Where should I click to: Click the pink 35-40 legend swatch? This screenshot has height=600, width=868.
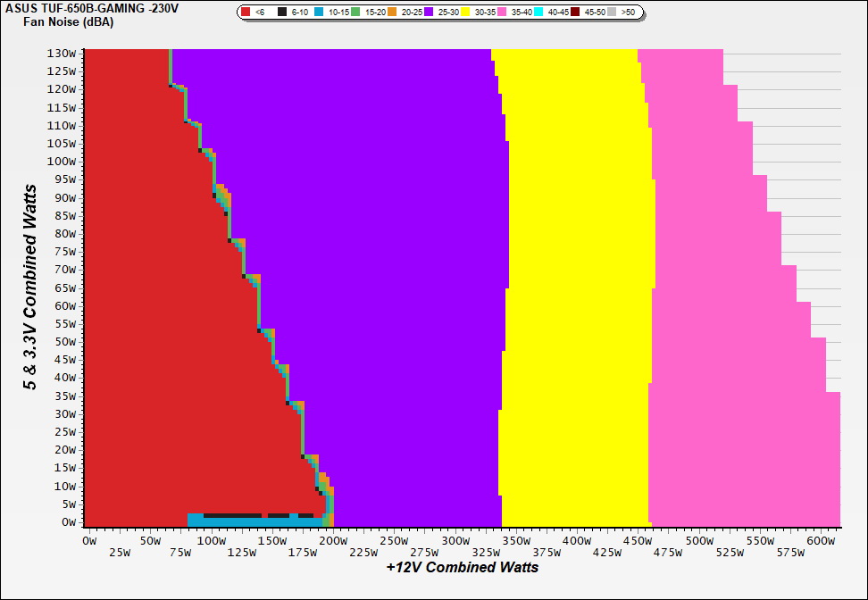pos(503,12)
